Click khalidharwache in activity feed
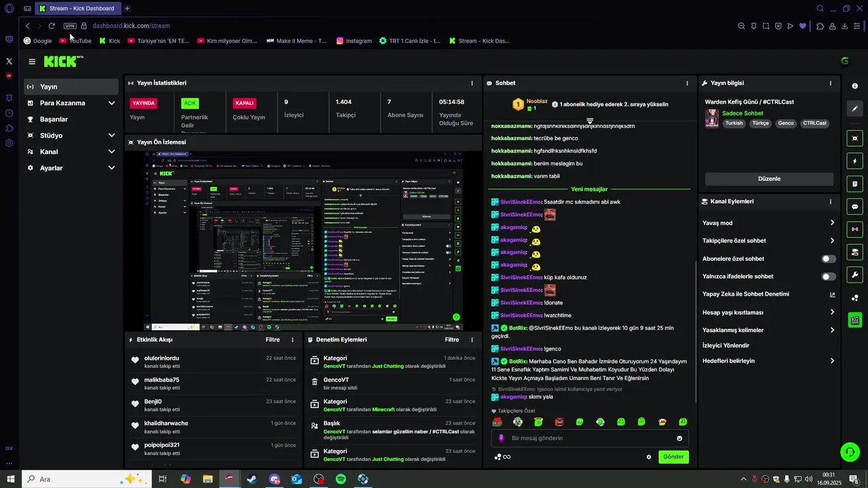The image size is (868, 488). [166, 423]
